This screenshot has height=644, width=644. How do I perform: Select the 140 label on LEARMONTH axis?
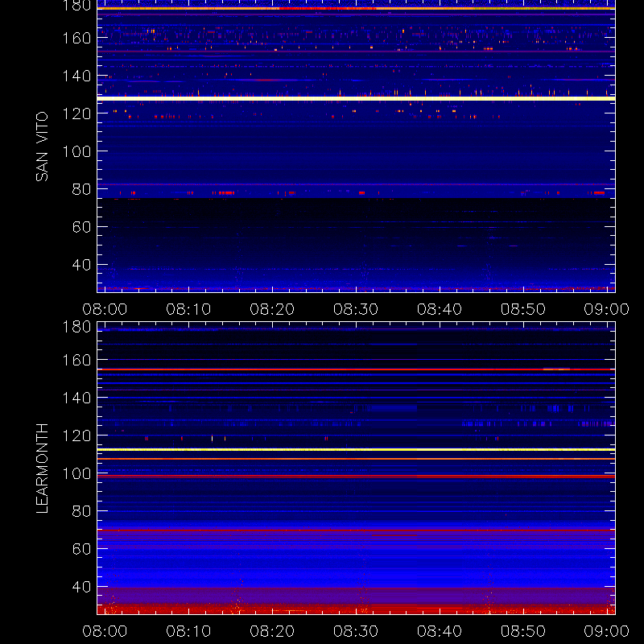[76, 398]
